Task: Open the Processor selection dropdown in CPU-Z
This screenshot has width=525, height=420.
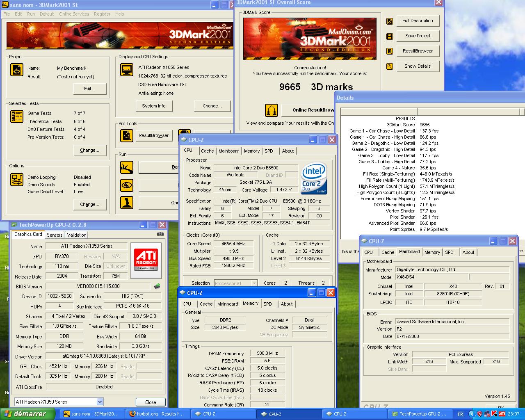Action: pos(254,283)
